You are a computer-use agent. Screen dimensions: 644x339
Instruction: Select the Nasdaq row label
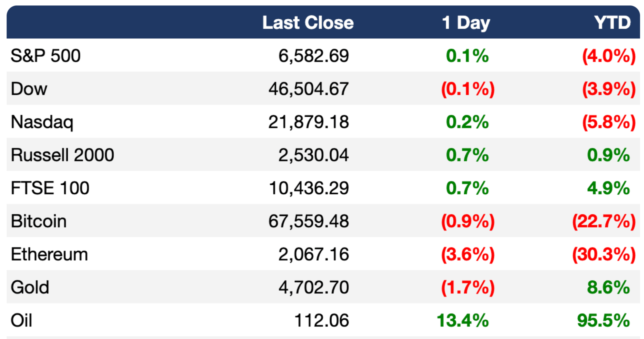pos(42,123)
